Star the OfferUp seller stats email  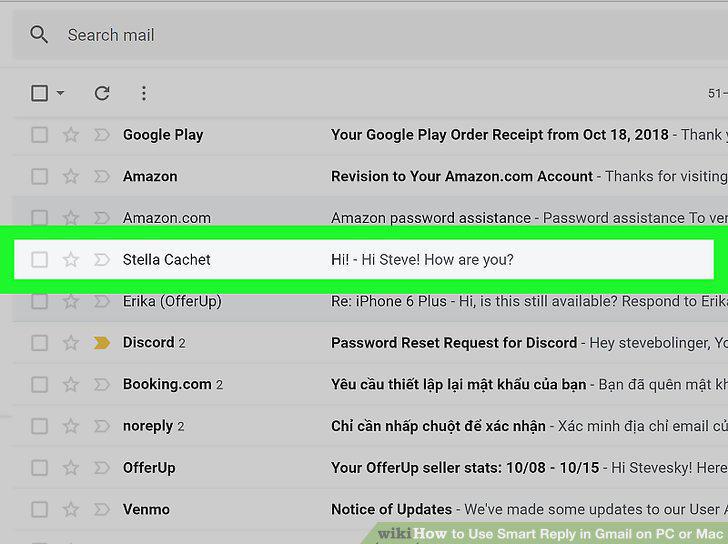pyautogui.click(x=71, y=467)
